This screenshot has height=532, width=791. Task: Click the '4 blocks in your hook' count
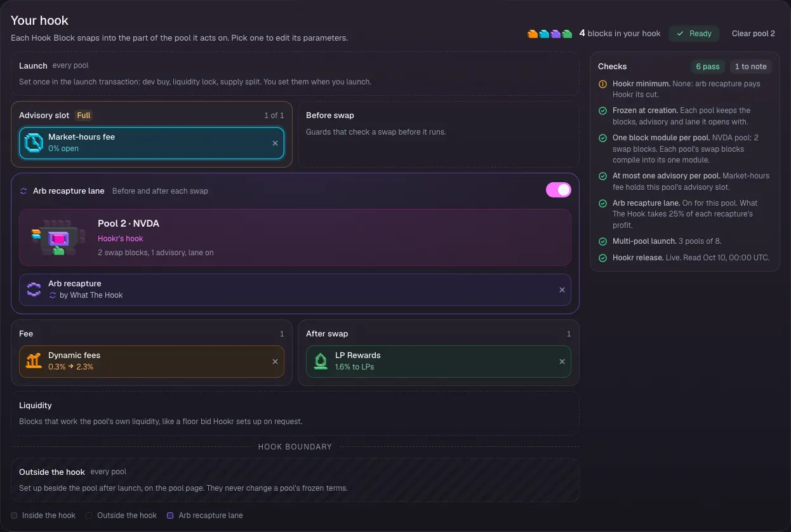pos(620,34)
